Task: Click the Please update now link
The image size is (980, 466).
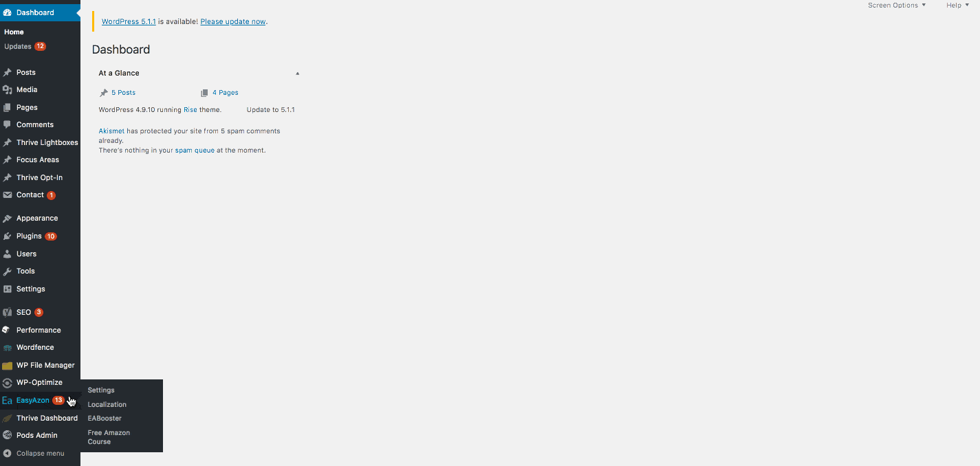Action: click(233, 21)
